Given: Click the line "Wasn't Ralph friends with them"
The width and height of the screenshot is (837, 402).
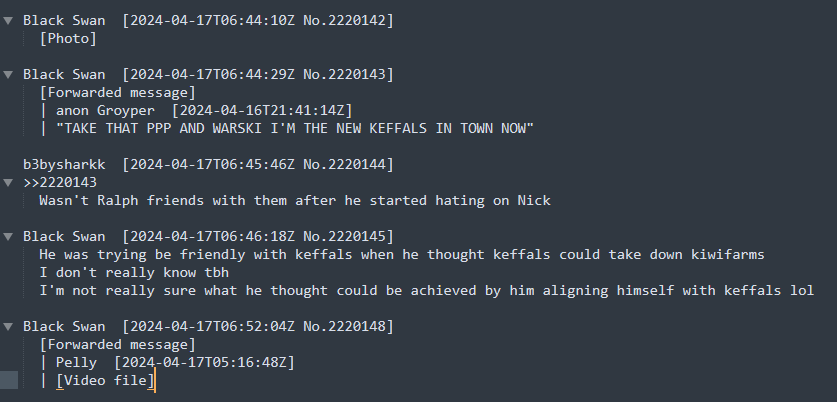Looking at the screenshot, I should pyautogui.click(x=295, y=200).
